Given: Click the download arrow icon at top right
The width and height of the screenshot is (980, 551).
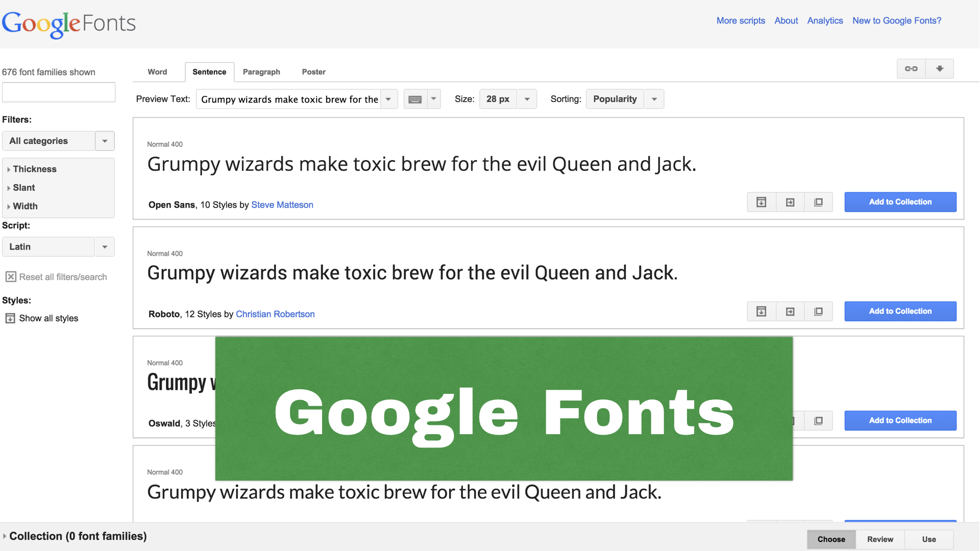Looking at the screenshot, I should point(940,69).
